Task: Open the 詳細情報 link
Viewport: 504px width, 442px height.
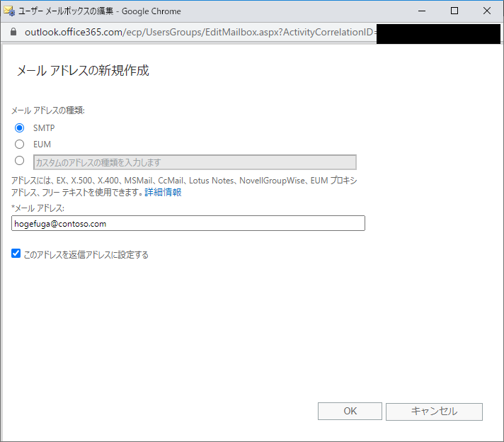Action: coord(163,193)
